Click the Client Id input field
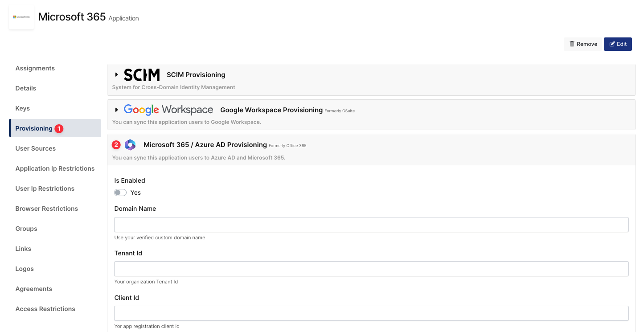The height and width of the screenshot is (332, 644). click(x=371, y=313)
